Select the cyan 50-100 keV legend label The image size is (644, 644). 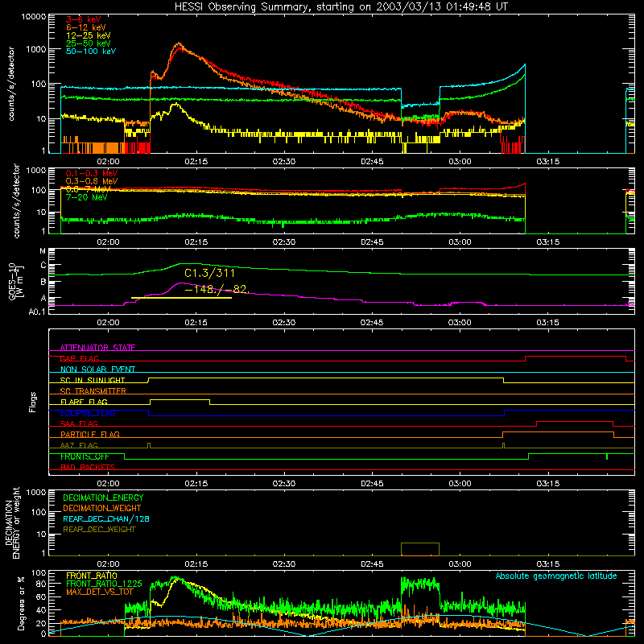click(91, 52)
